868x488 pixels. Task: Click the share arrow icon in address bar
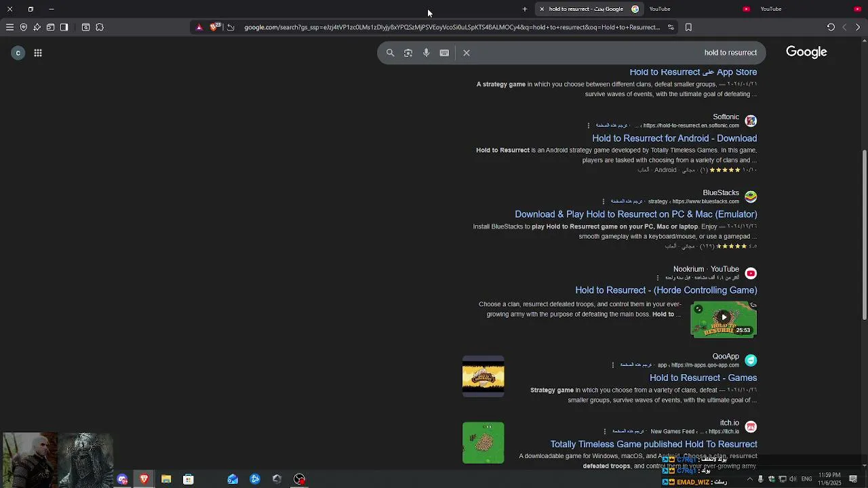(231, 27)
